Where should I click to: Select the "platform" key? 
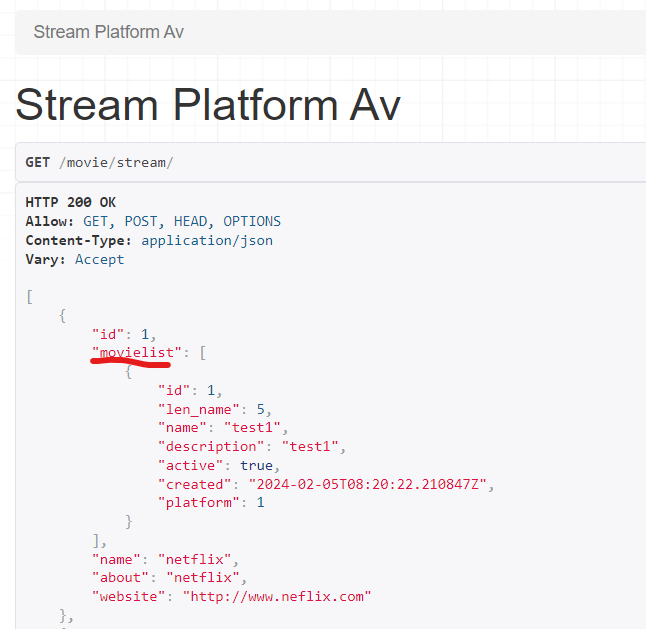coord(199,503)
